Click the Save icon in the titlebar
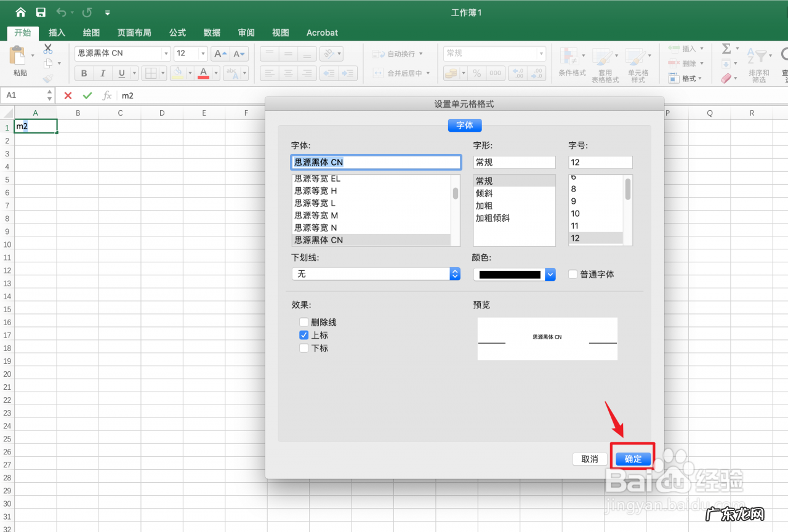This screenshot has width=788, height=532. tap(41, 12)
